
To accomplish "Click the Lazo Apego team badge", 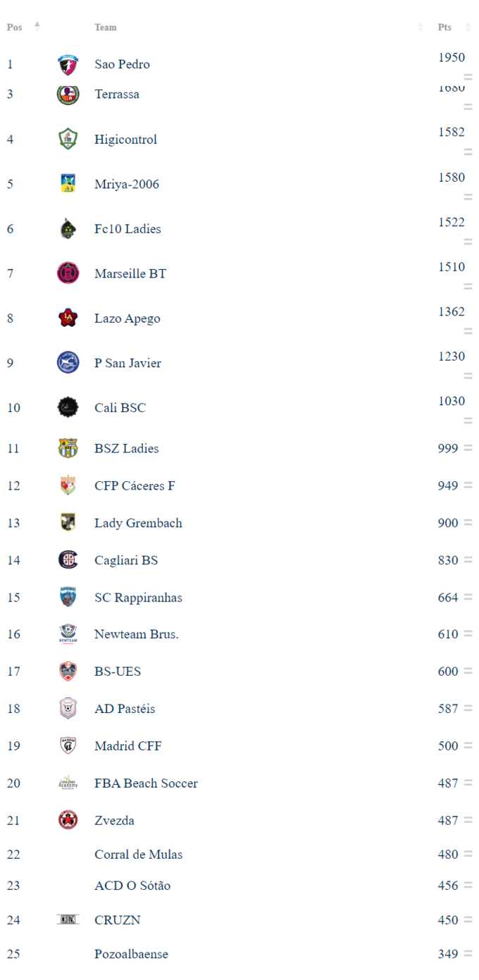I will click(x=68, y=318).
